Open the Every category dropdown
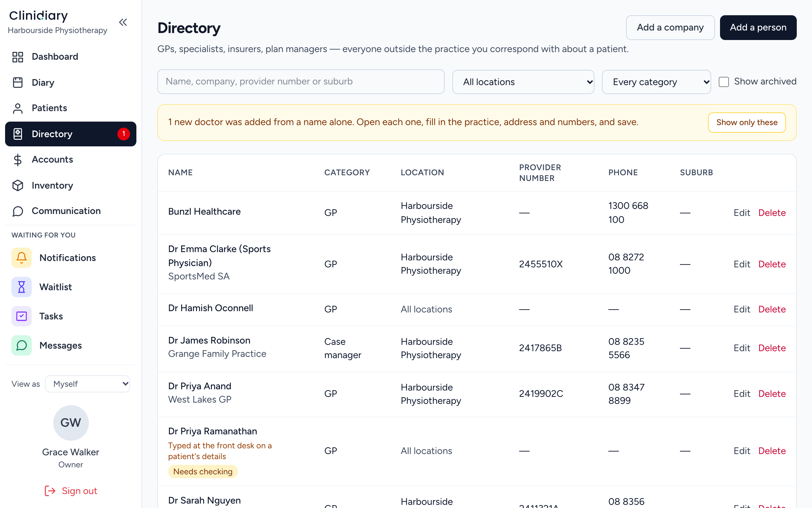The width and height of the screenshot is (812, 508). tap(656, 82)
